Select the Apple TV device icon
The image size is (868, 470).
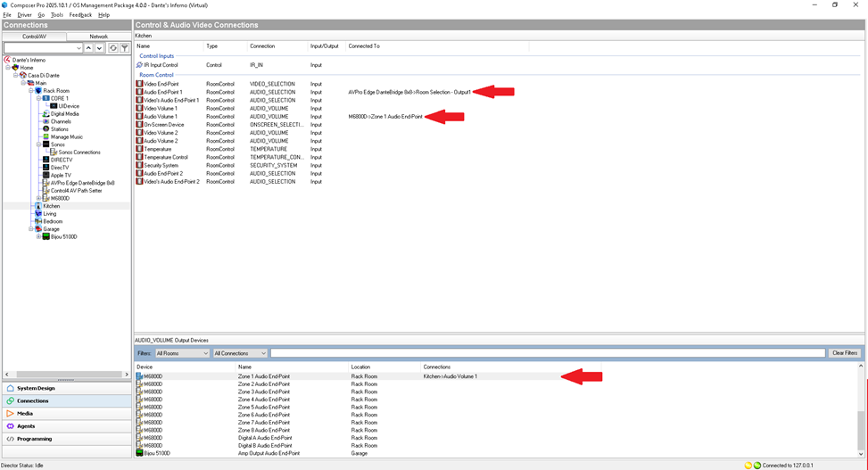45,175
